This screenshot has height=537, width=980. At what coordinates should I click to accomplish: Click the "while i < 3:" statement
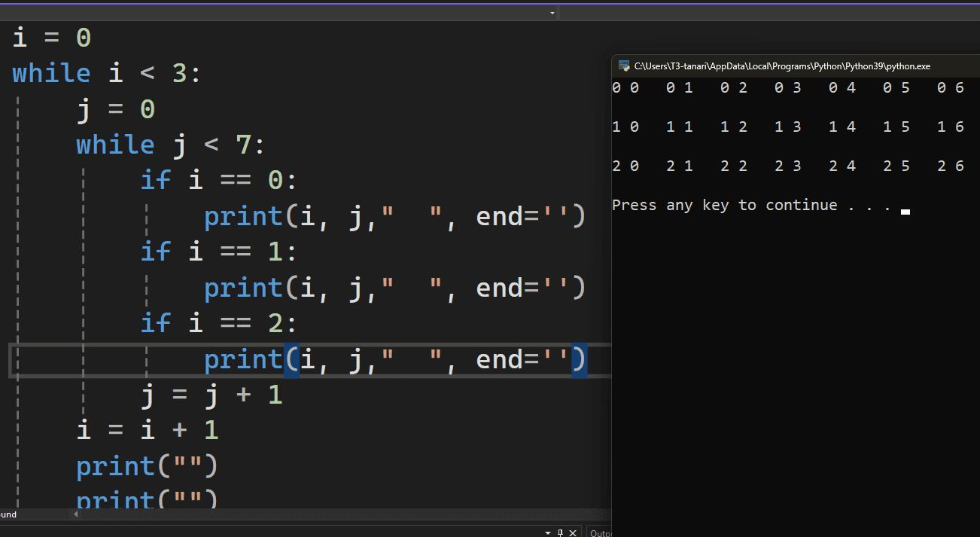107,74
